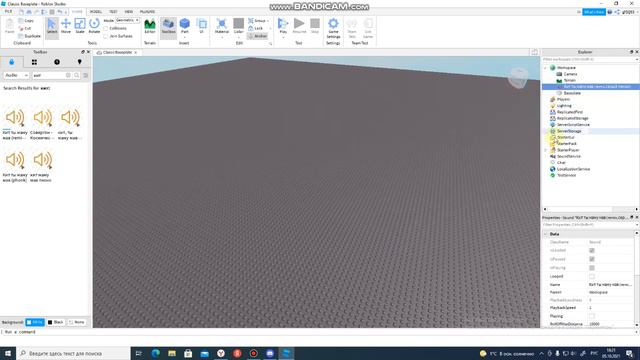Screen dimensions: 640x360
Task: Collapse the Data properties section
Action: coord(546,234)
